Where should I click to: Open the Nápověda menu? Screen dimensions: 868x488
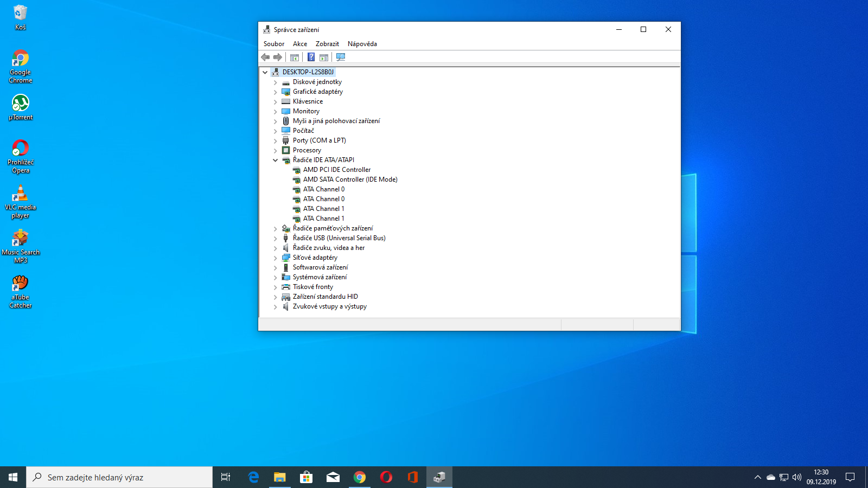point(362,44)
